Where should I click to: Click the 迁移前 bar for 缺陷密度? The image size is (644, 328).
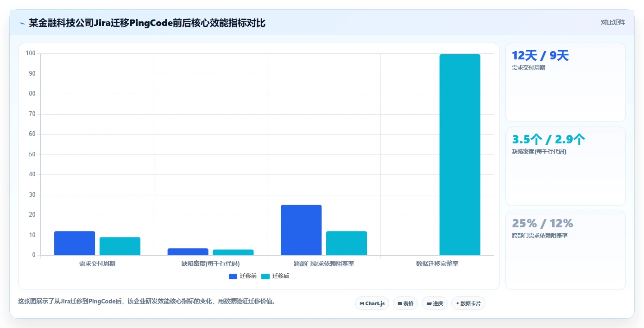(x=188, y=252)
